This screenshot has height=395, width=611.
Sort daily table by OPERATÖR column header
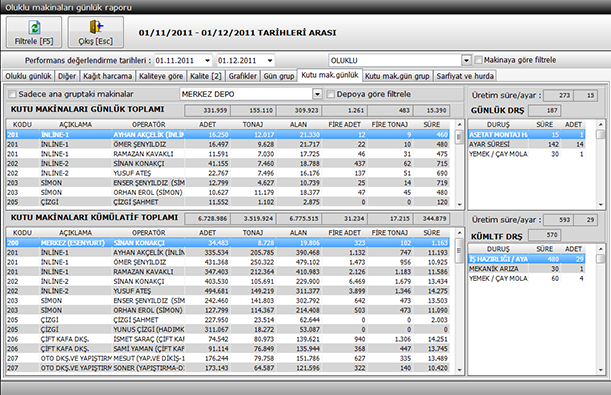pyautogui.click(x=148, y=125)
